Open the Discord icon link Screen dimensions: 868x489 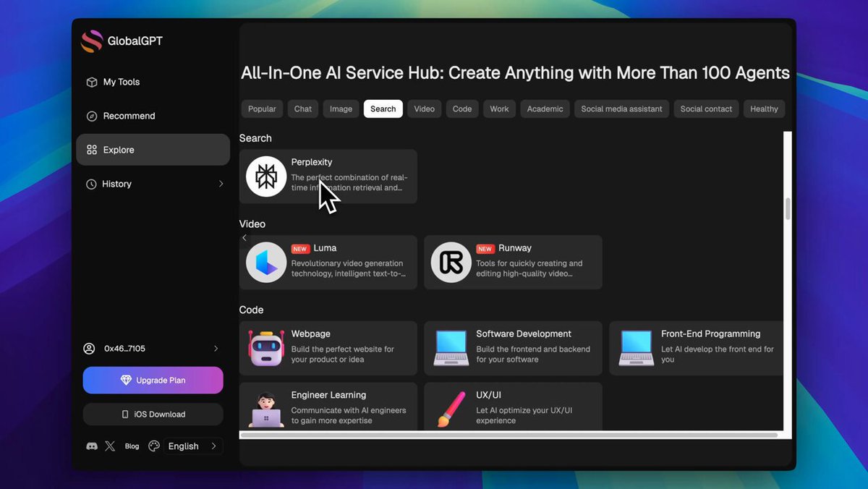[92, 446]
